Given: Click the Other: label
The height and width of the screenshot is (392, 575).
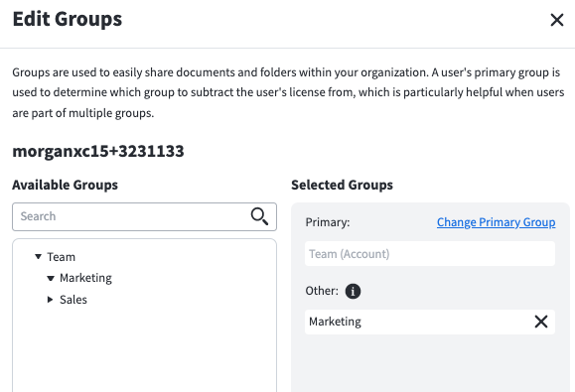Looking at the screenshot, I should 322,291.
